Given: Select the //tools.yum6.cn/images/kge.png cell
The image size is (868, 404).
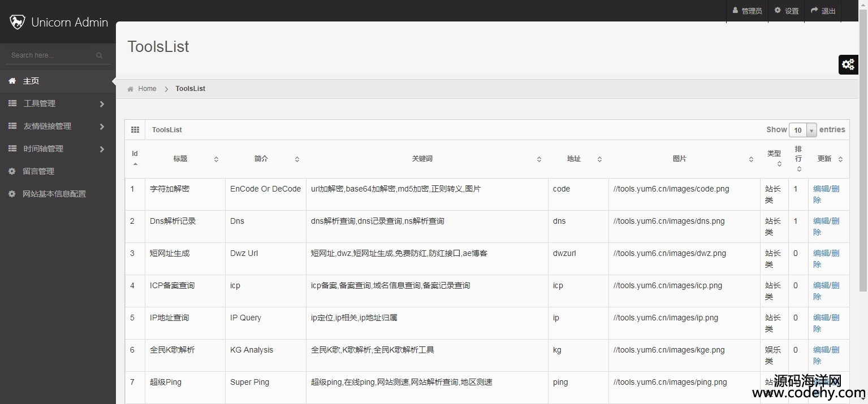Looking at the screenshot, I should pos(684,355).
